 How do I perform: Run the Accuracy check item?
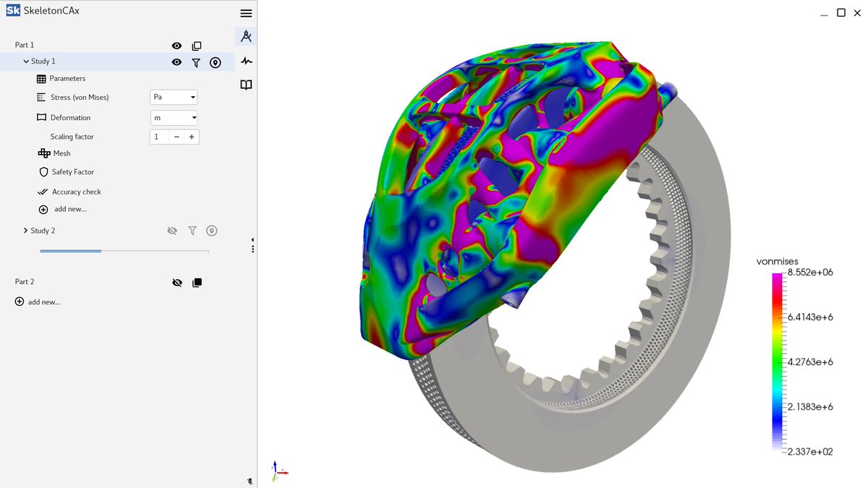(77, 192)
